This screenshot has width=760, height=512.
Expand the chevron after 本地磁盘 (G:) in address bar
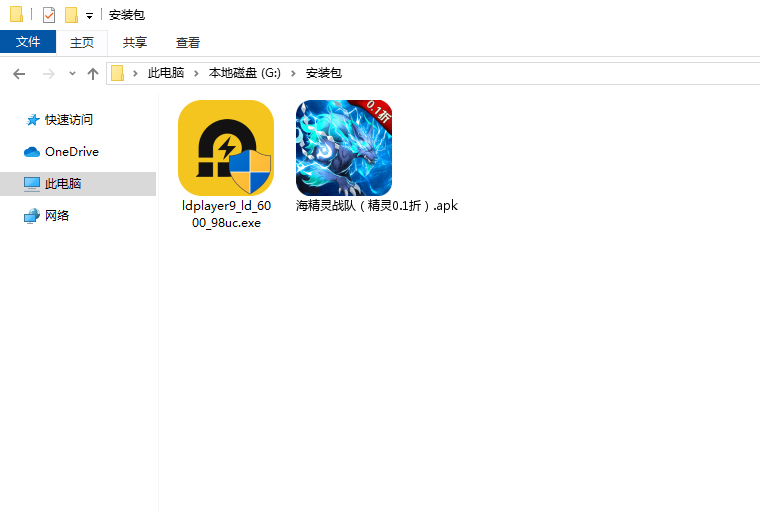tap(294, 73)
